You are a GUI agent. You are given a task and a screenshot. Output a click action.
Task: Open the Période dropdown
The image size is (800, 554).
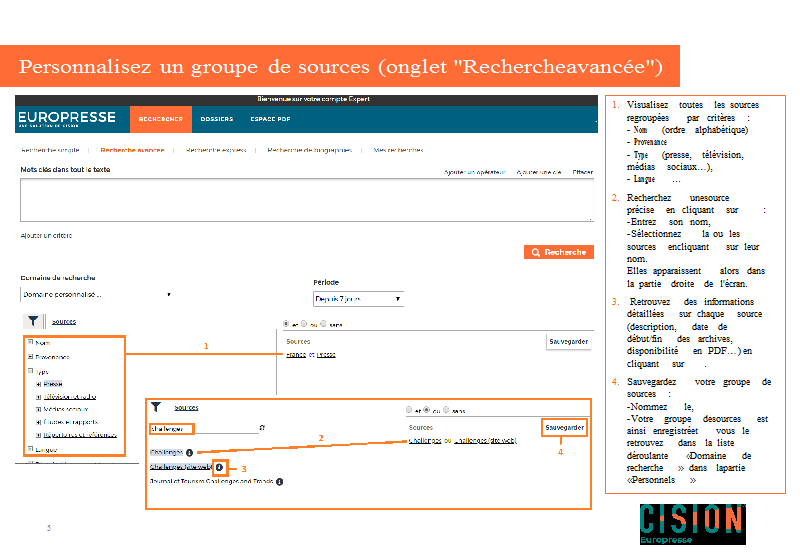click(358, 299)
